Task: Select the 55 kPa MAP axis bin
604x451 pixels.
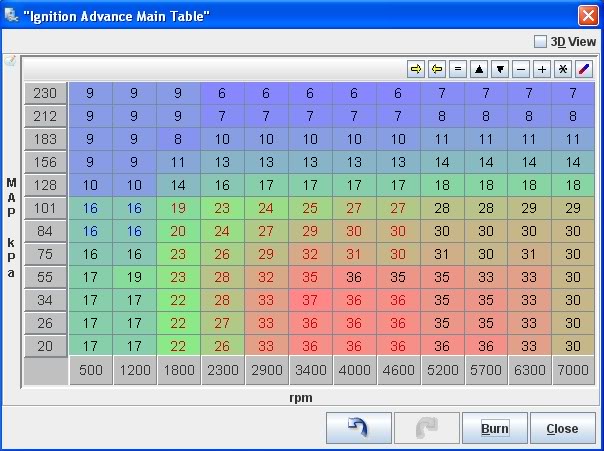Action: (45, 277)
